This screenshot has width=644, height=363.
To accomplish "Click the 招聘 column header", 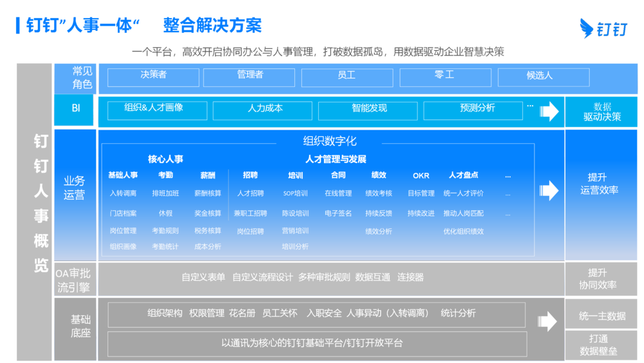I will [250, 175].
